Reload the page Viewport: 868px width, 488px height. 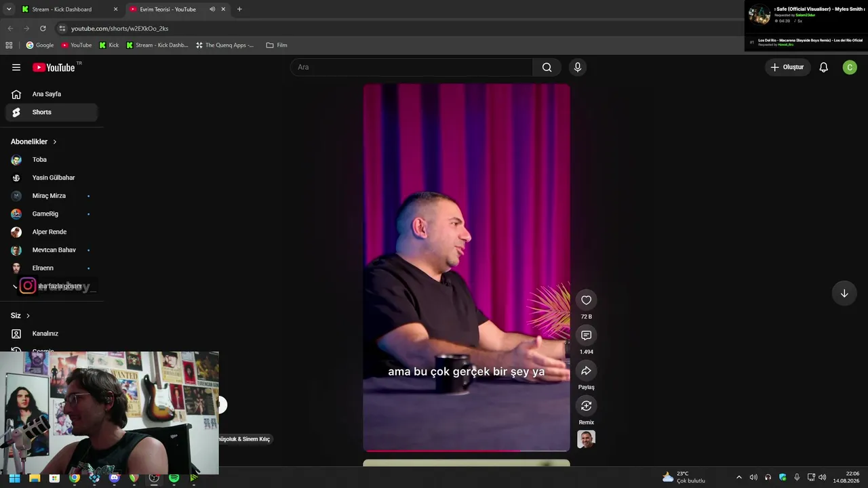point(43,28)
